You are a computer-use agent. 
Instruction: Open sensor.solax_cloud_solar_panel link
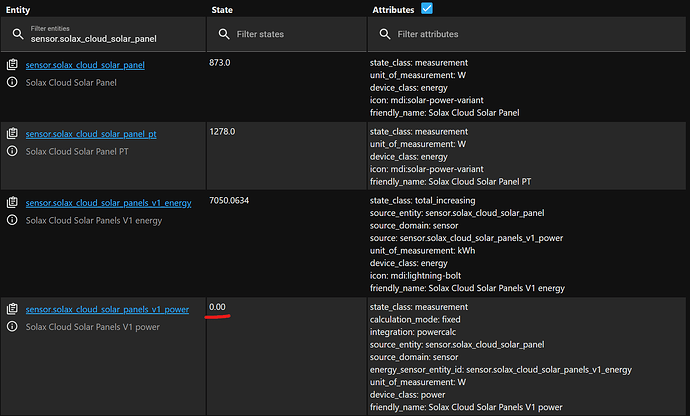(x=85, y=65)
